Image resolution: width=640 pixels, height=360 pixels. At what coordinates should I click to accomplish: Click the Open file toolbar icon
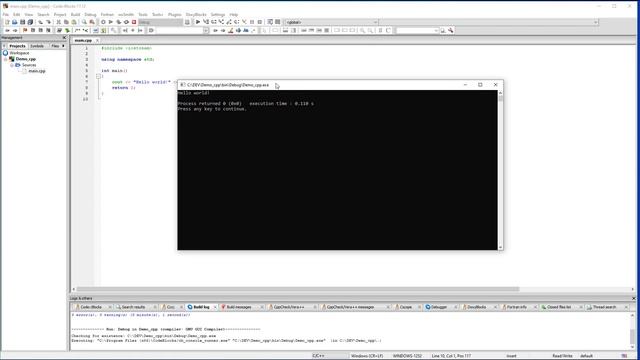(14, 22)
